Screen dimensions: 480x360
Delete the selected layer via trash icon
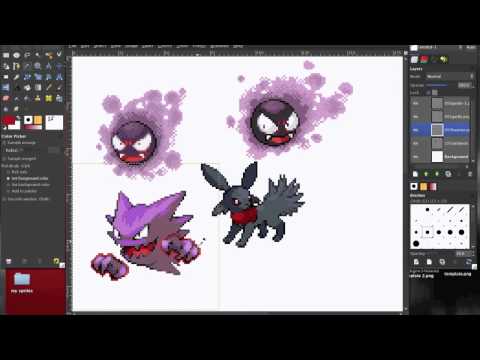pos(470,174)
